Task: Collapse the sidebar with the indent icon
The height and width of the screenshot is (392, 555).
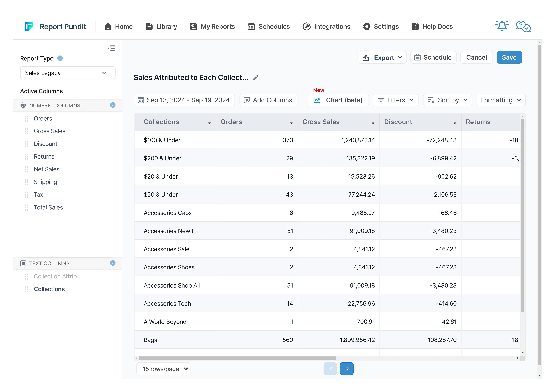Action: click(x=111, y=48)
